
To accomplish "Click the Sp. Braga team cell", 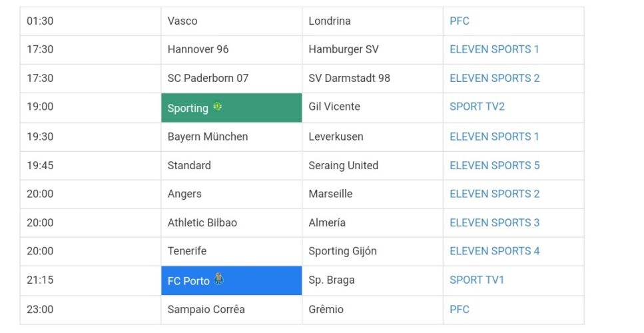I will pos(372,280).
